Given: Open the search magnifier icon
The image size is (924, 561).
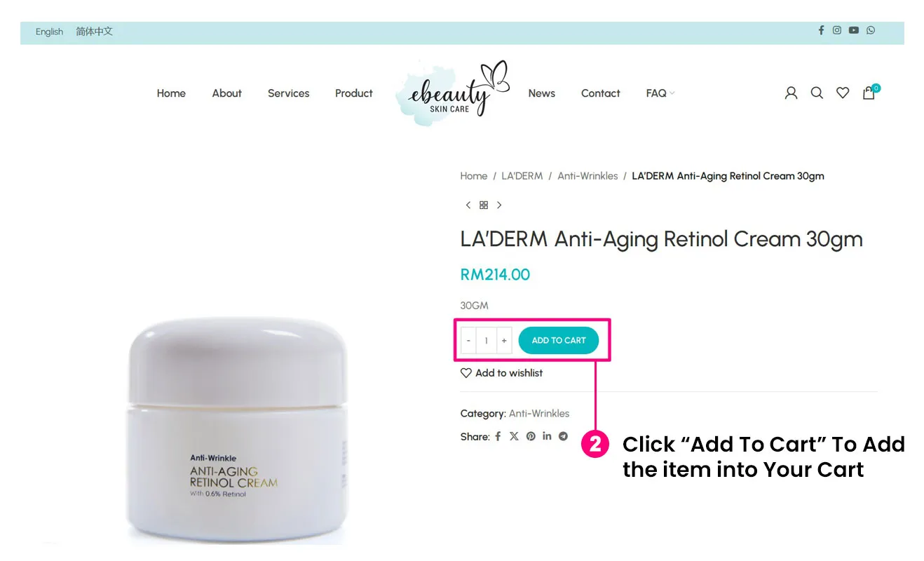Looking at the screenshot, I should (817, 93).
